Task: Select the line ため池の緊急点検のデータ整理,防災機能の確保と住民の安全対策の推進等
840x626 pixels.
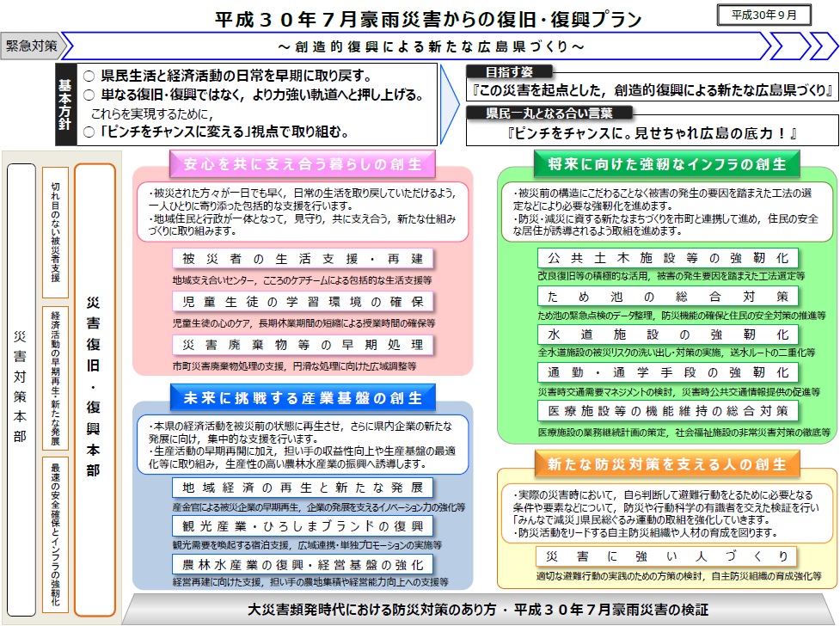Action: (682, 315)
